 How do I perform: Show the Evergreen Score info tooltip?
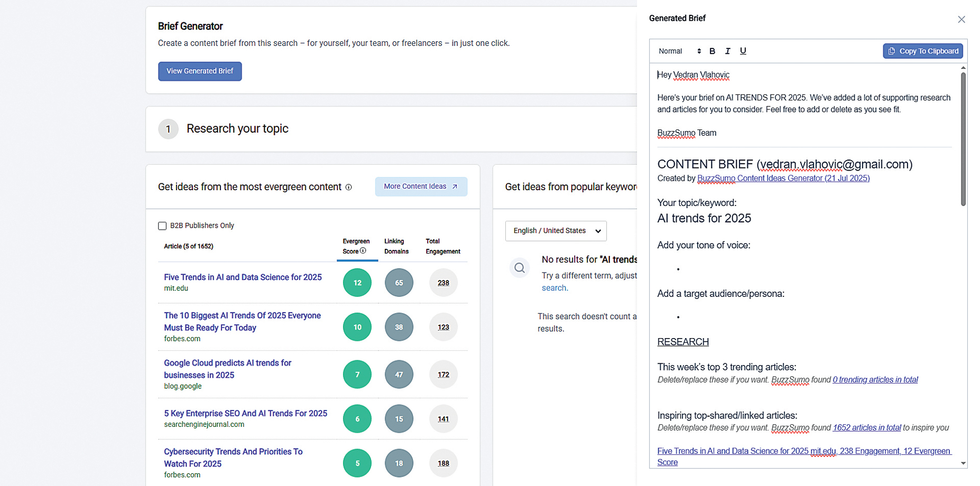[363, 251]
